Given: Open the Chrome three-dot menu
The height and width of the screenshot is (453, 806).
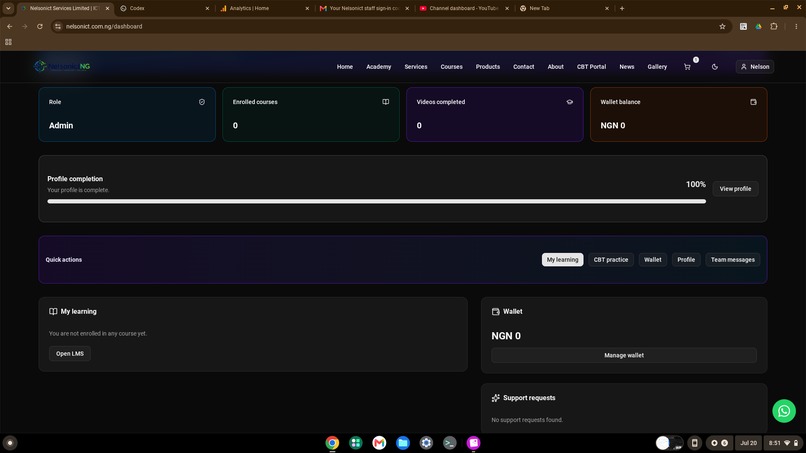Looking at the screenshot, I should point(796,26).
